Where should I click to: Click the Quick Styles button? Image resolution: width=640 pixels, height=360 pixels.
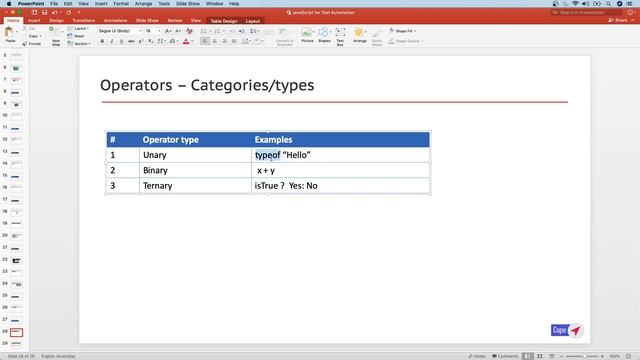coord(377,37)
